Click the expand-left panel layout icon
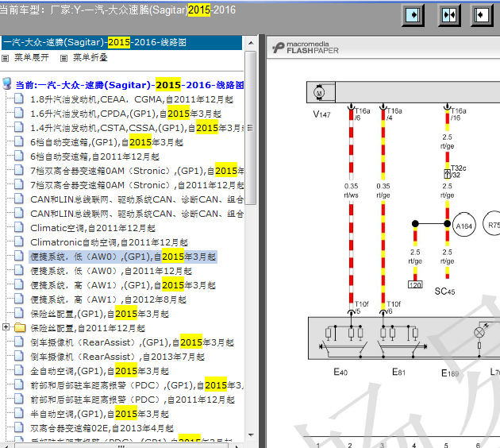Screen dimensions: 500x448 (x=483, y=15)
